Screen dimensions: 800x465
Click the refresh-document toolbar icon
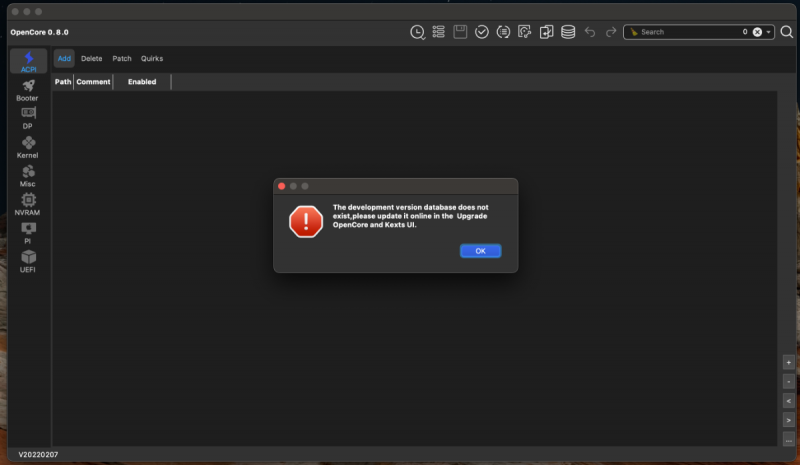(524, 32)
